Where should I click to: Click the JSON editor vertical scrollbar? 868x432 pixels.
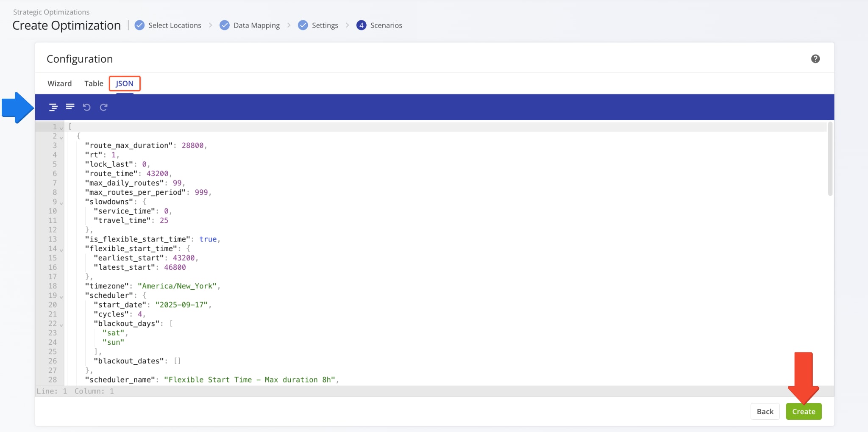click(830, 159)
